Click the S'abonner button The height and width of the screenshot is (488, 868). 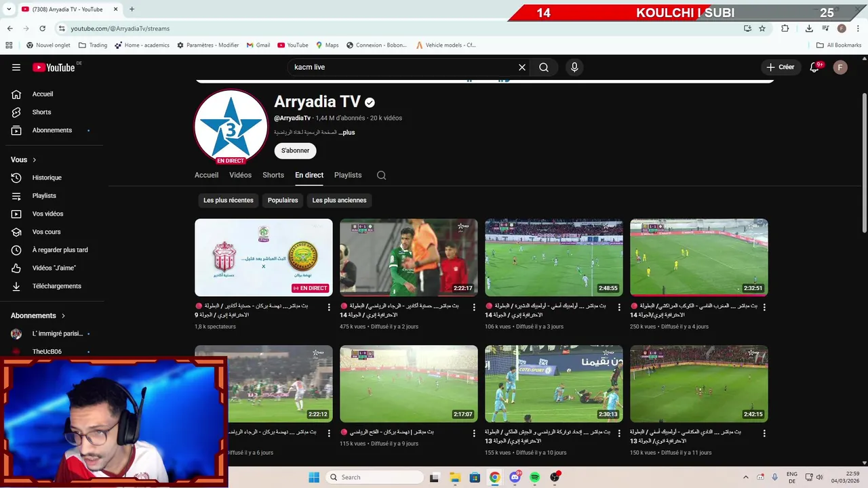(x=295, y=150)
